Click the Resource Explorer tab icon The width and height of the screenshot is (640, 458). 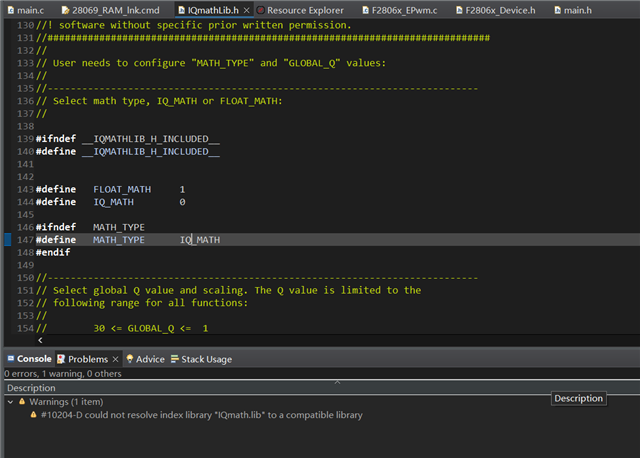pos(260,10)
